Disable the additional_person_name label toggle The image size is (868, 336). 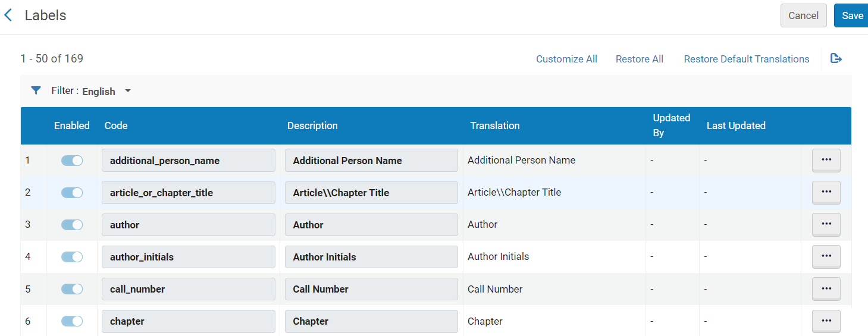point(72,161)
